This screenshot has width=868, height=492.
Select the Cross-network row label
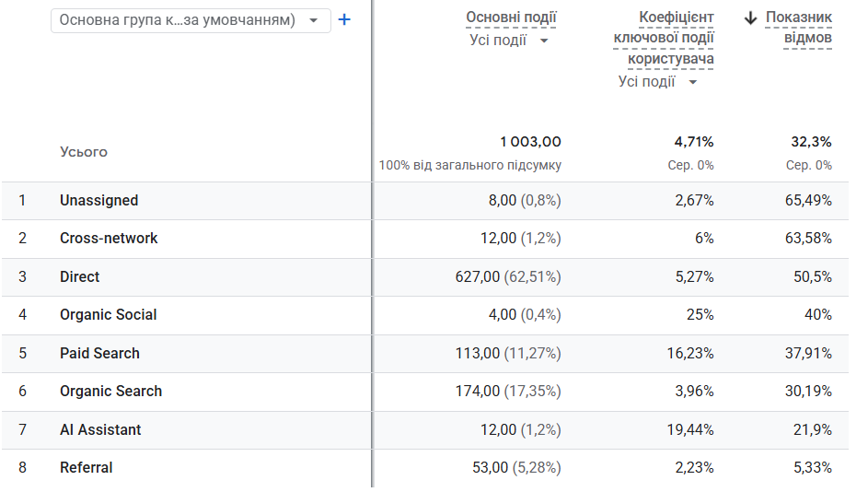coord(109,239)
